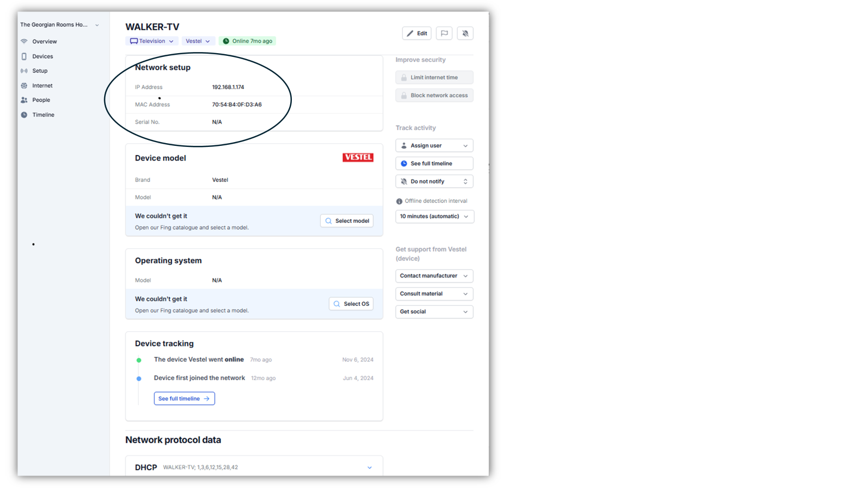Open Overview from the sidebar

(44, 42)
